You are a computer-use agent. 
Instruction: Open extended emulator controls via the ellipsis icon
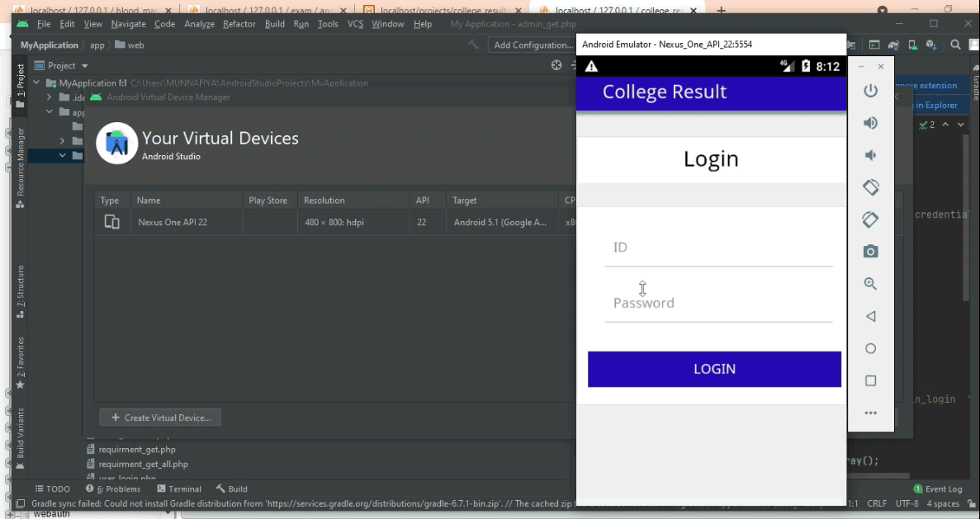(x=870, y=413)
